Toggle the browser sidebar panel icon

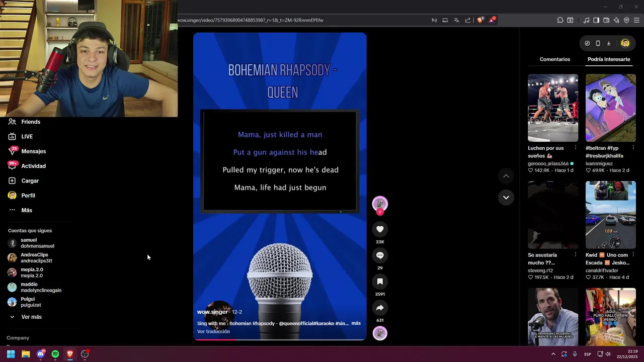(596, 20)
